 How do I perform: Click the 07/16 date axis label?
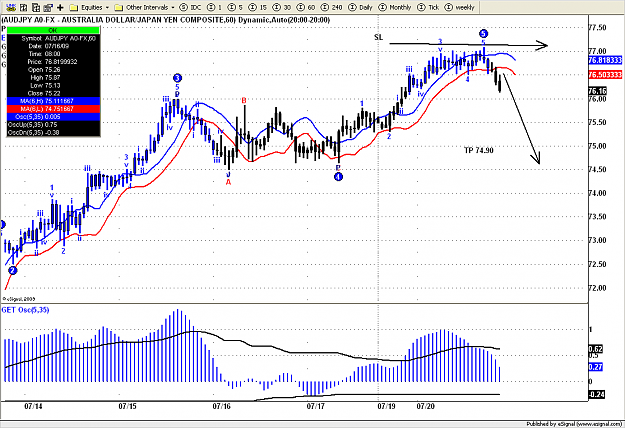[x=222, y=406]
